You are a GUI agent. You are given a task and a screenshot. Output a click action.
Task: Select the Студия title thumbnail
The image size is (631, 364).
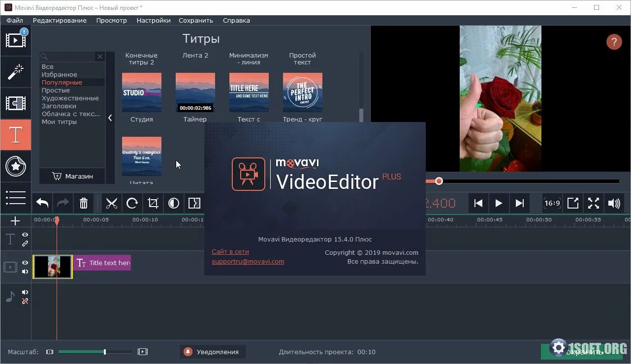coord(142,92)
